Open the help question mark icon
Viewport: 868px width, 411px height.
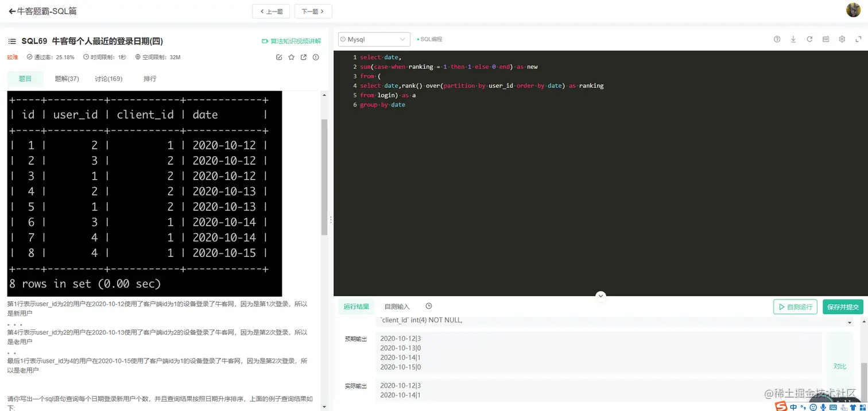click(x=777, y=39)
